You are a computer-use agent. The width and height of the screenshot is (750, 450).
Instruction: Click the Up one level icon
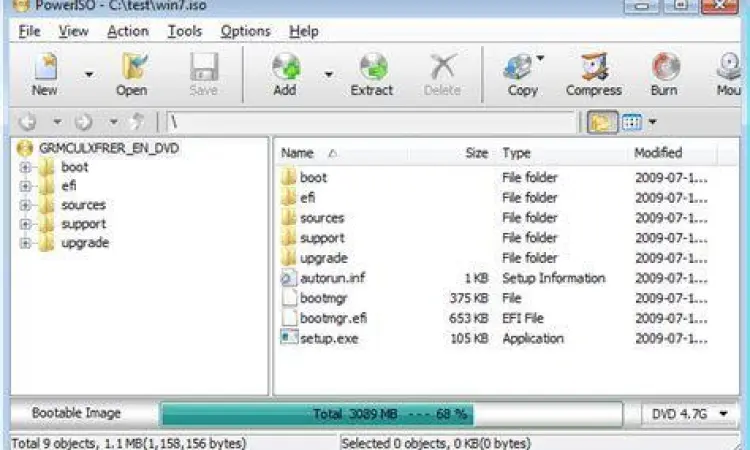pyautogui.click(x=137, y=122)
